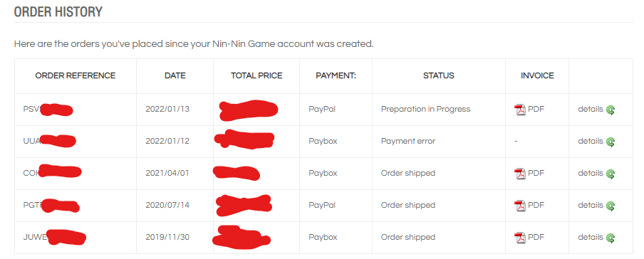Screen dimensions: 644x259
Task: Open details link for 2022/01/12 Paybox order
Action: (591, 141)
